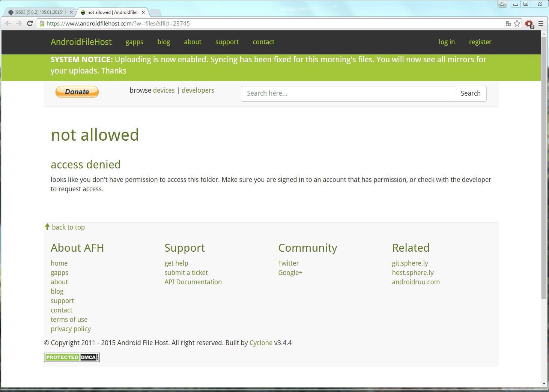Screen dimensions: 549x392
Task: Open the privacy policy link
Action: tap(71, 329)
